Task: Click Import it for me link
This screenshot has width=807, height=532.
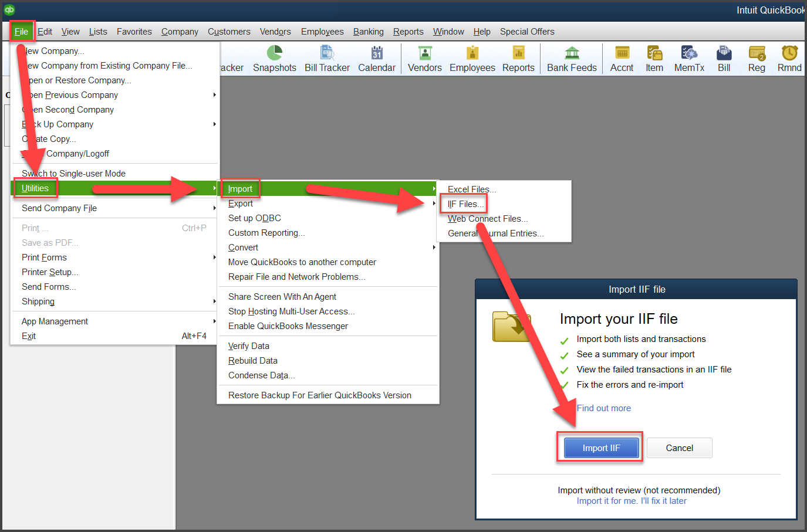Action: pyautogui.click(x=632, y=501)
